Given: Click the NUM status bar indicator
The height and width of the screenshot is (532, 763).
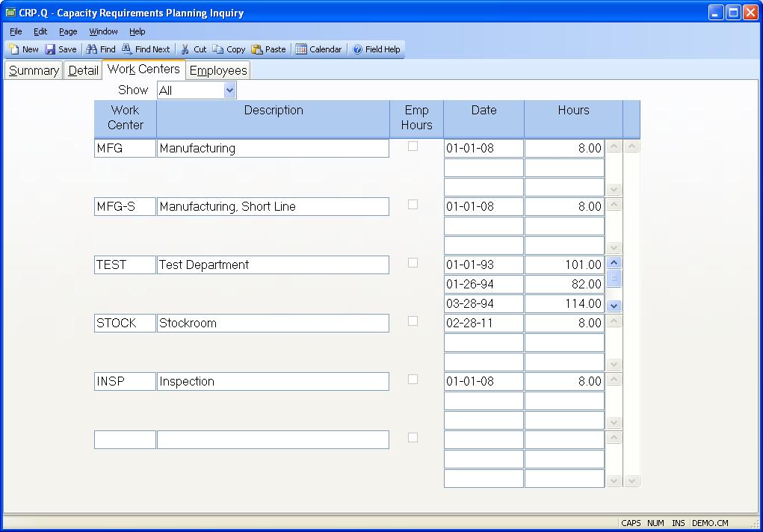Looking at the screenshot, I should (655, 523).
